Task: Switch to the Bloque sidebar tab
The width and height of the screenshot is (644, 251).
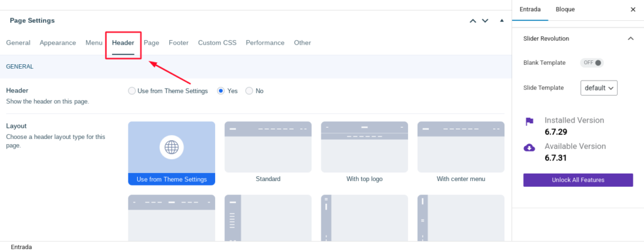Action: click(x=565, y=9)
